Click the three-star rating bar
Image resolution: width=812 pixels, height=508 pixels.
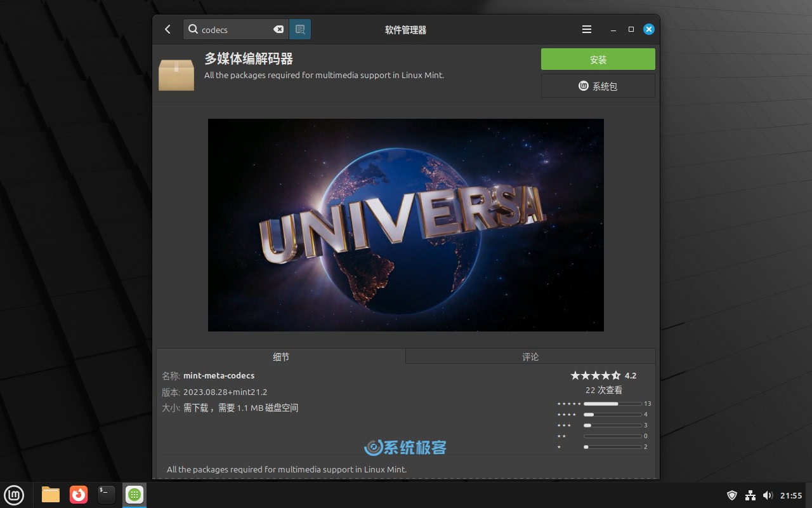[x=612, y=425]
